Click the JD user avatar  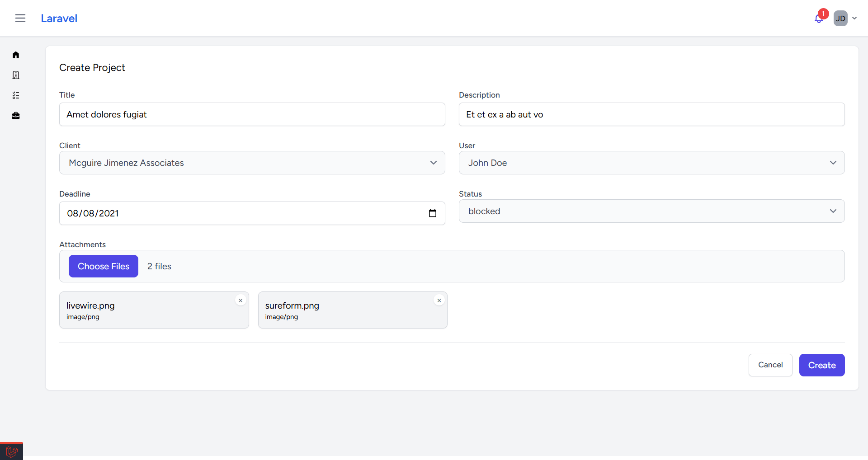[x=840, y=19]
